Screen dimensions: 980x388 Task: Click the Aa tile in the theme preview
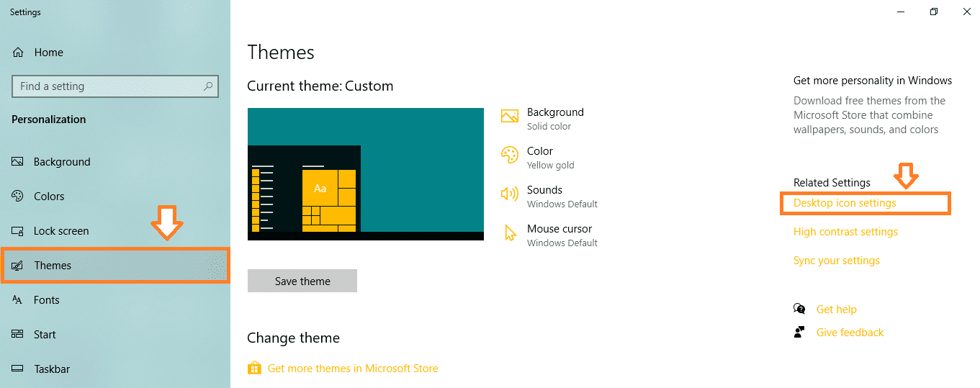[320, 188]
